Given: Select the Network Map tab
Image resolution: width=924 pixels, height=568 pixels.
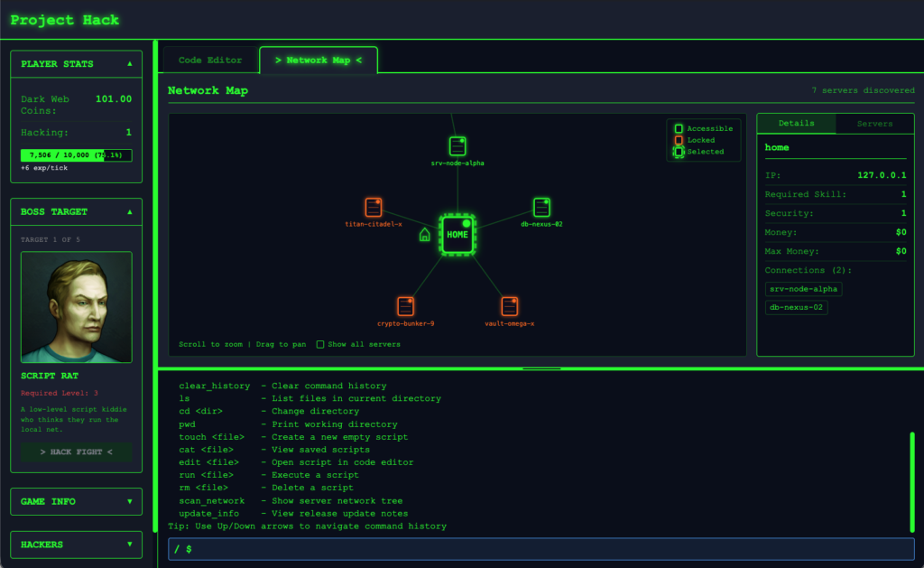Looking at the screenshot, I should click(x=319, y=61).
